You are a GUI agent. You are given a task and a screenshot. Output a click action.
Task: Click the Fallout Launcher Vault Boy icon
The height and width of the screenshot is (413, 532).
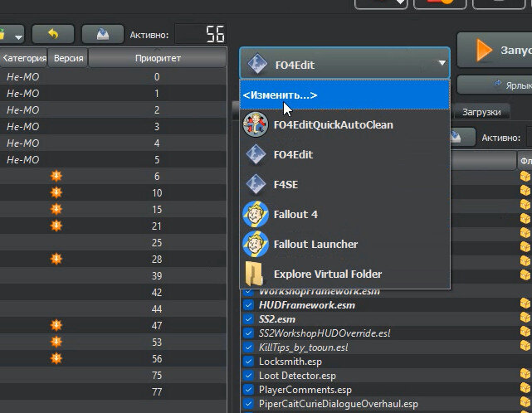coord(256,244)
